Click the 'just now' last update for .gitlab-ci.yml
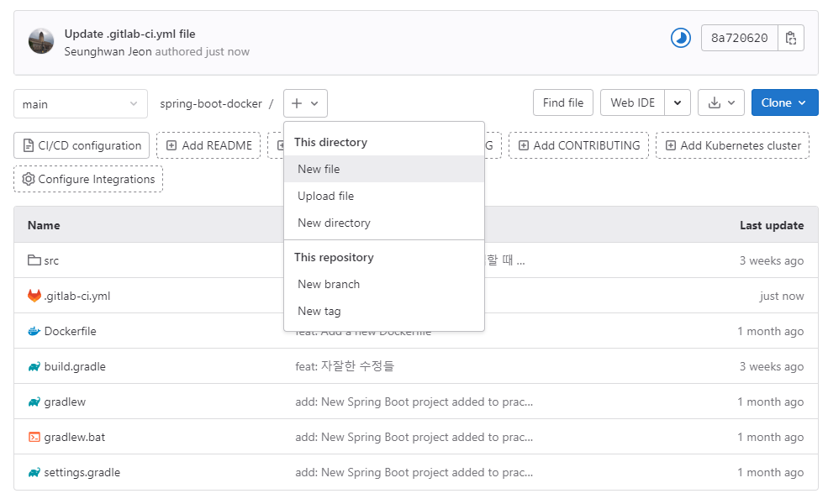 coord(782,296)
